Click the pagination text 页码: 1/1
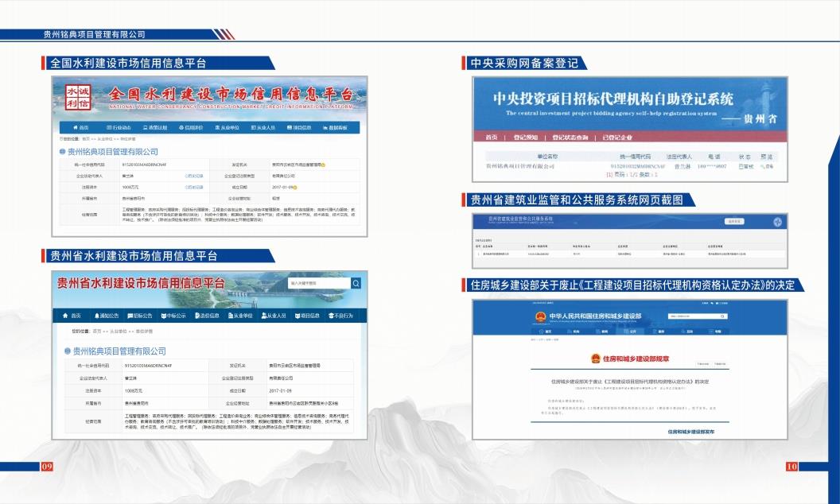840x504 pixels. 624,175
